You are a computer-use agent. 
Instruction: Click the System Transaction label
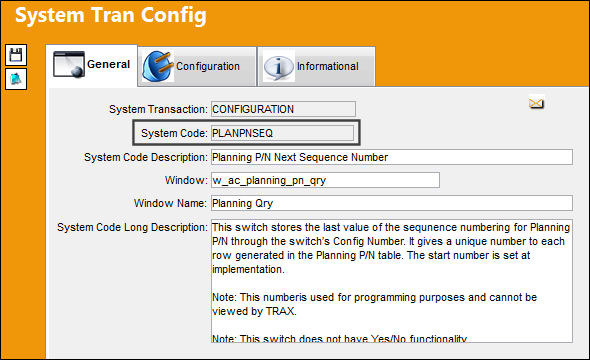pyautogui.click(x=158, y=109)
